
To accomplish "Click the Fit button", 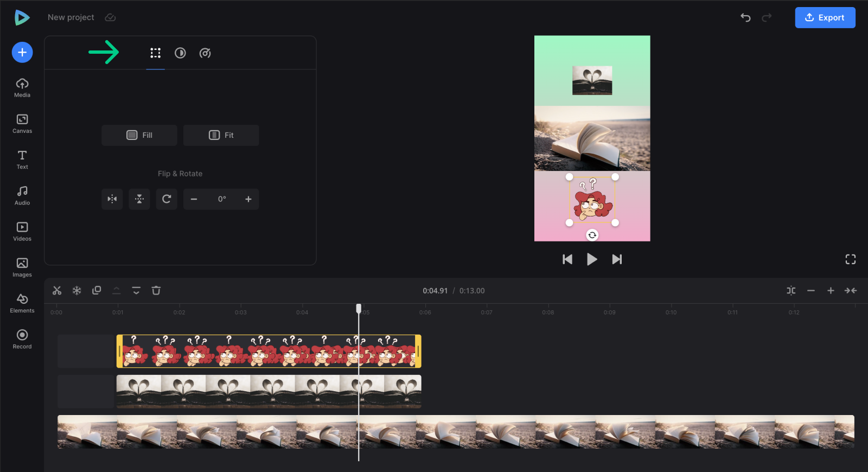I will click(x=221, y=135).
